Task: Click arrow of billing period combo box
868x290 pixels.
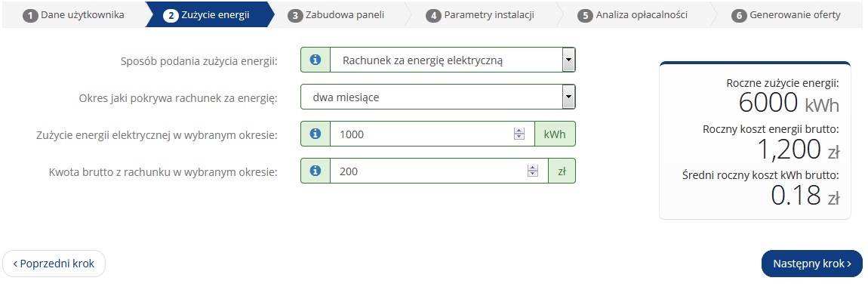Action: click(568, 97)
